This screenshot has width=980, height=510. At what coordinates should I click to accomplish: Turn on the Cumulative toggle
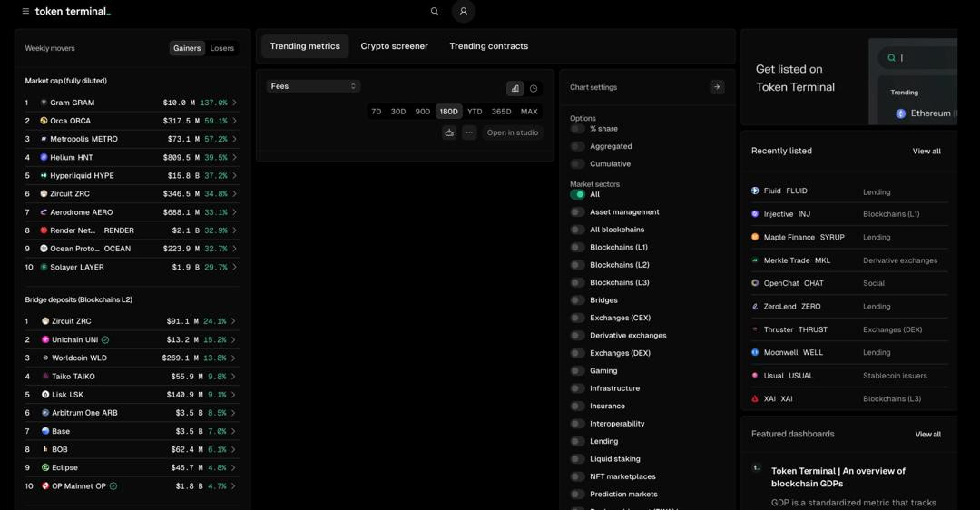(x=577, y=164)
